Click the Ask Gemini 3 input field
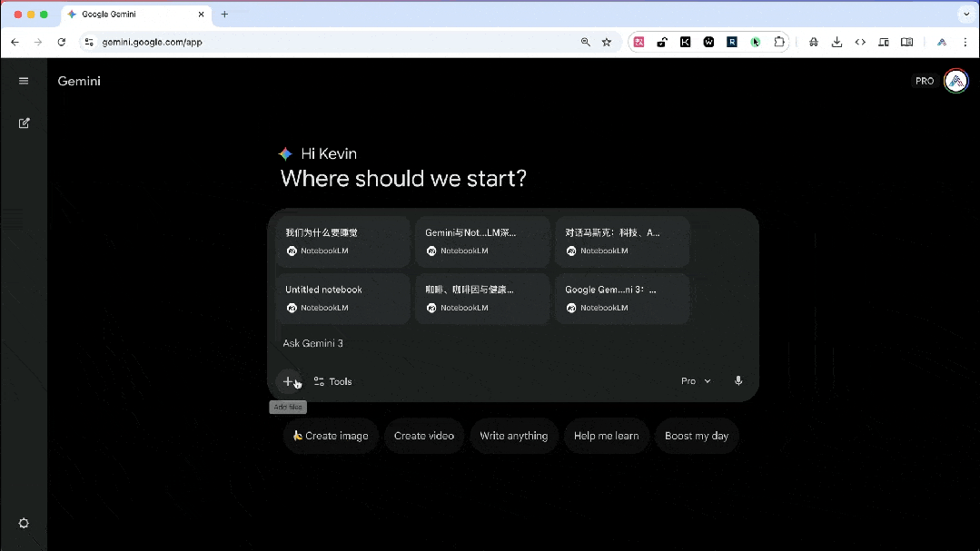 click(454, 343)
